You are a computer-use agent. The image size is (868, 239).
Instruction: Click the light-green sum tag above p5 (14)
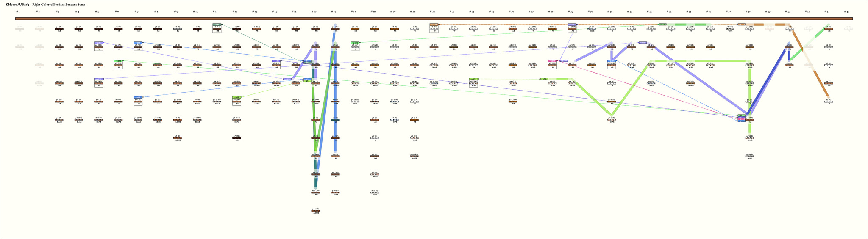[237, 97]
